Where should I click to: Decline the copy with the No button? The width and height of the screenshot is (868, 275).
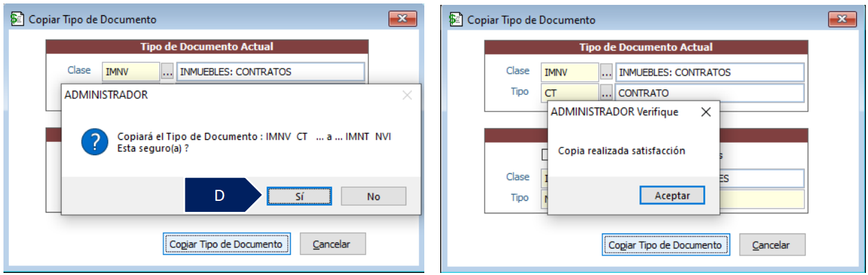[x=374, y=197]
